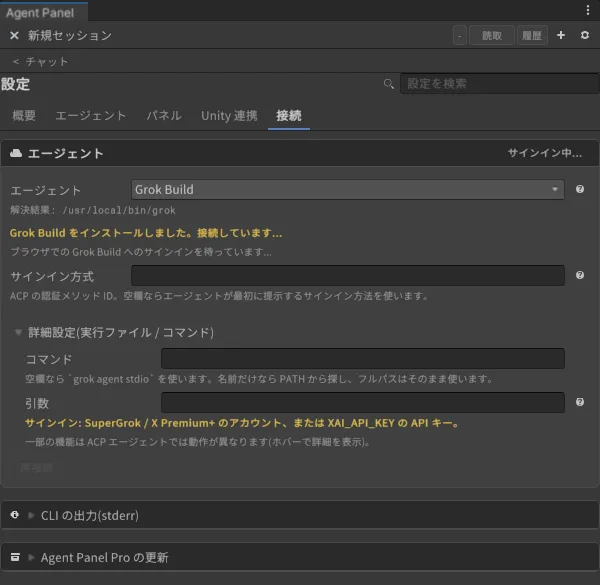Image resolution: width=600 pixels, height=585 pixels.
Task: Focus the サインイン方式 input field
Action: click(347, 275)
